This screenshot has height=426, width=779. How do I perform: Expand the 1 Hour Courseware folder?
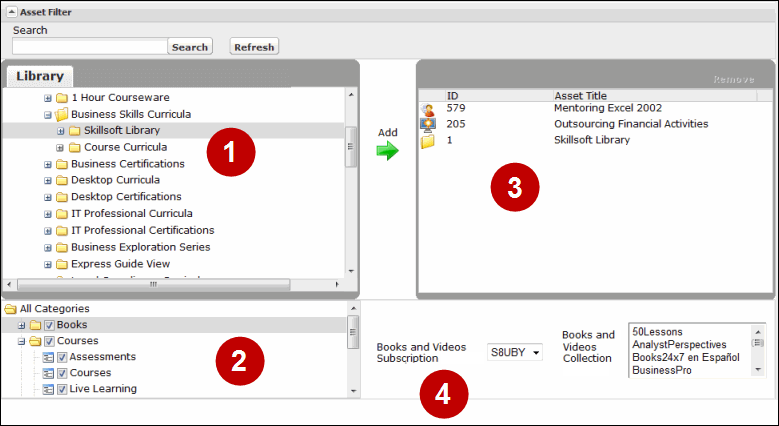[47, 98]
